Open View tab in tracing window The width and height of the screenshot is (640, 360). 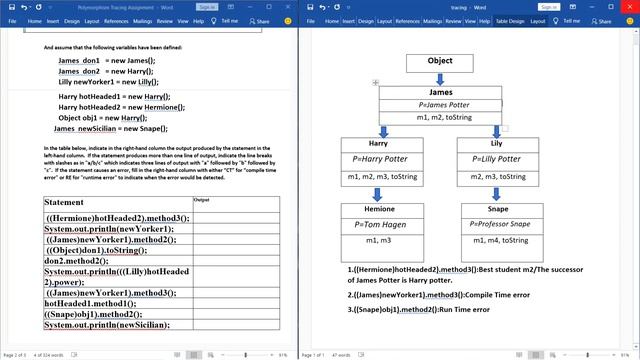tap(470, 21)
